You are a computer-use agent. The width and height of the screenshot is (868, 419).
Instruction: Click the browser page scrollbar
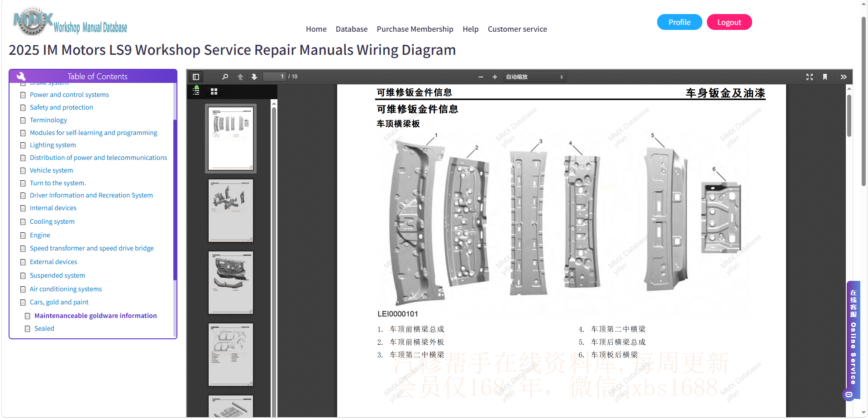point(863,102)
